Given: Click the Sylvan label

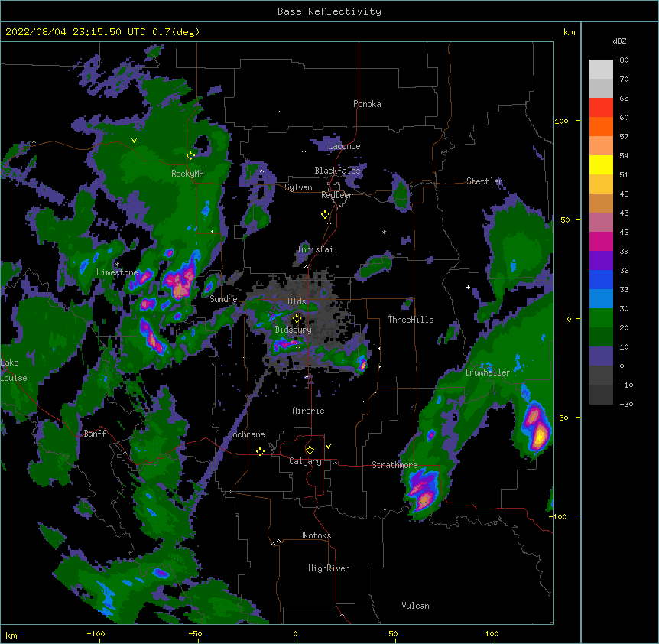Looking at the screenshot, I should click(298, 187).
